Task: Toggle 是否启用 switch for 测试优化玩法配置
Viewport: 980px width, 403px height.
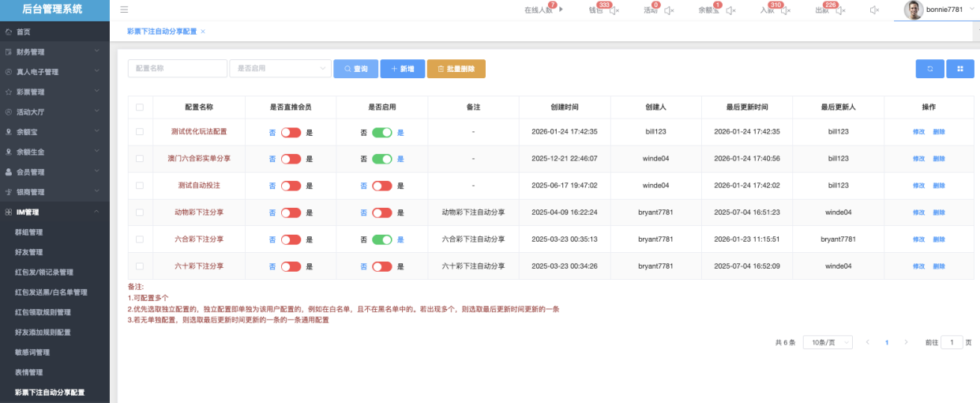Action: tap(382, 132)
